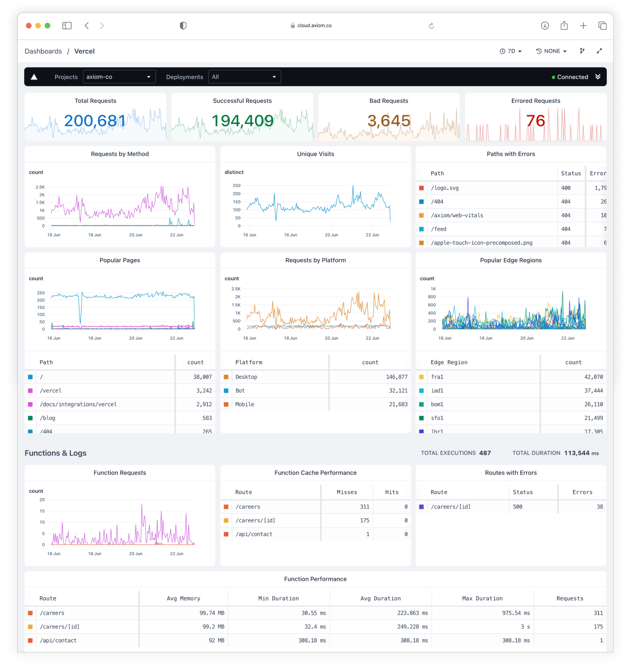The width and height of the screenshot is (631, 672).
Task: Click the Successful Requests 194,409 card
Action: click(242, 117)
